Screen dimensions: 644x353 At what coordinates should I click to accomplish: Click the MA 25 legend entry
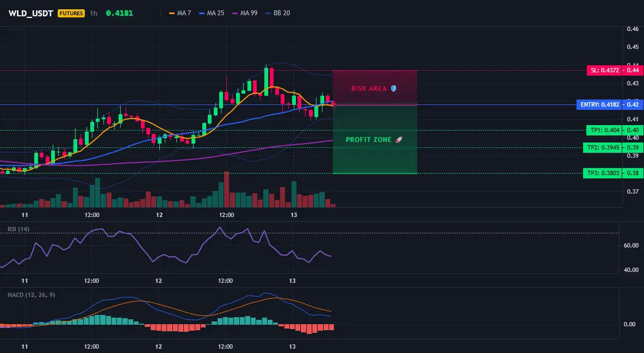click(212, 13)
